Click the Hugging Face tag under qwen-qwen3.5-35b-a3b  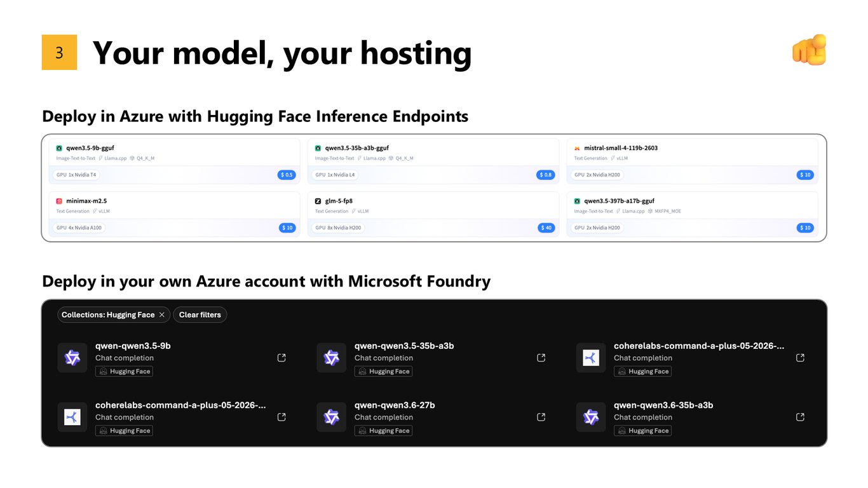pos(383,372)
